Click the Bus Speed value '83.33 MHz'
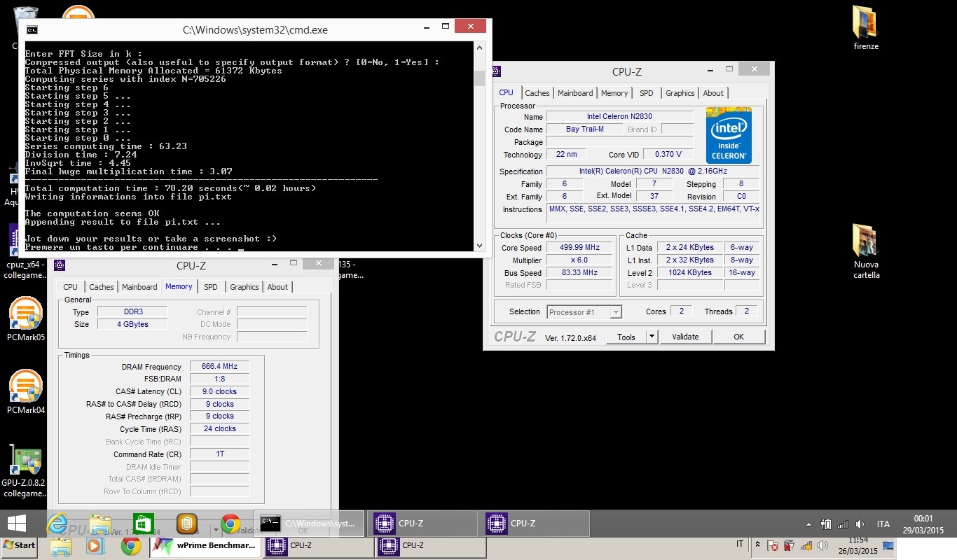The width and height of the screenshot is (957, 560). (579, 273)
